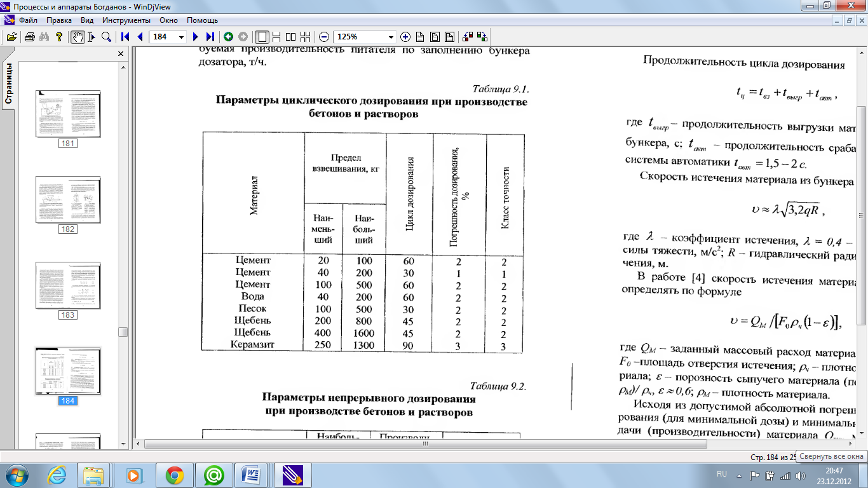Select the Hand drag tool
The width and height of the screenshot is (868, 488).
(78, 37)
